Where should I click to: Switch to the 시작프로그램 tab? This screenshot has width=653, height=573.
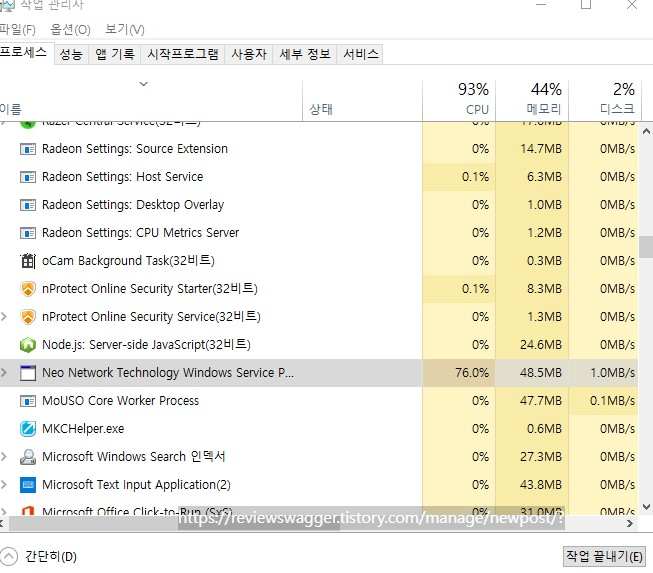point(183,54)
